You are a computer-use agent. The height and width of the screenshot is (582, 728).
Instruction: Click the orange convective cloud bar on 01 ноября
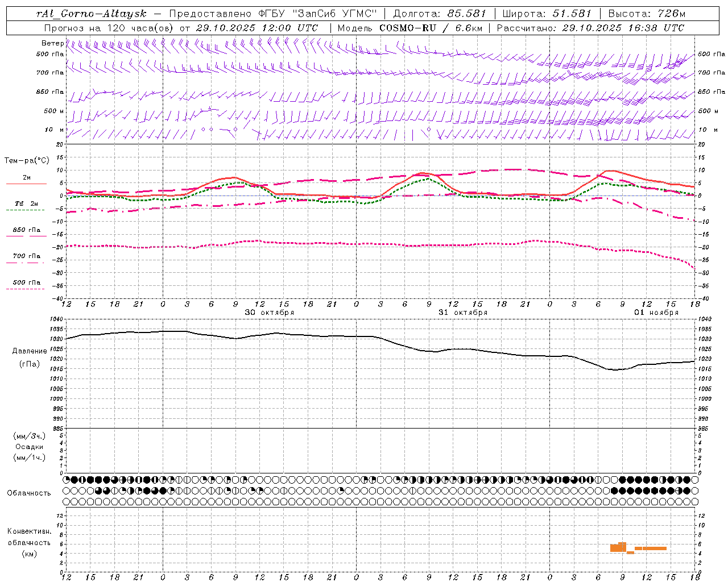click(638, 548)
